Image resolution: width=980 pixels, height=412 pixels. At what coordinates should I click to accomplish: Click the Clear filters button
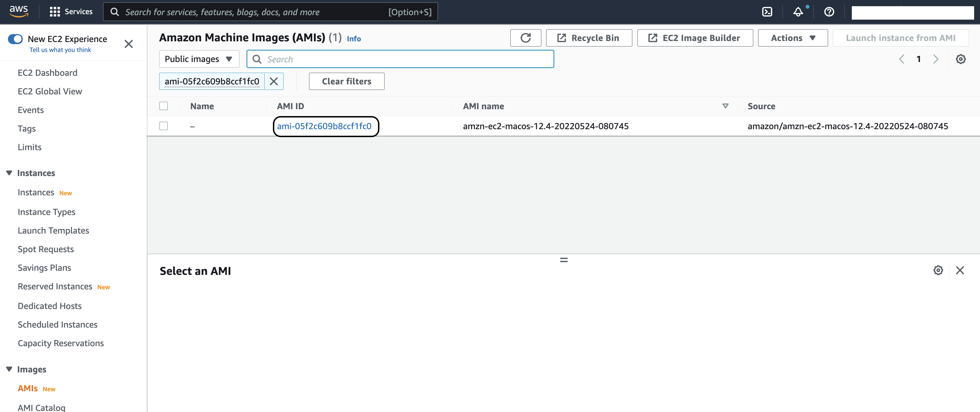(x=347, y=81)
